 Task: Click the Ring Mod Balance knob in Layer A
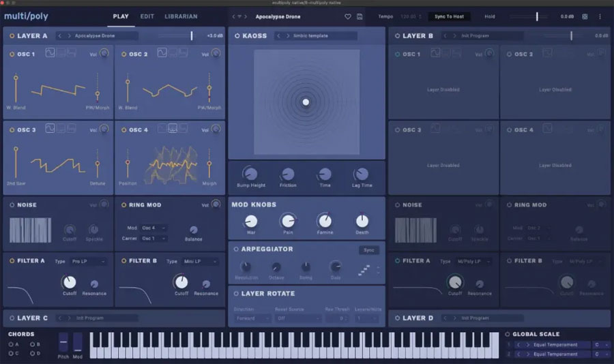pos(194,230)
